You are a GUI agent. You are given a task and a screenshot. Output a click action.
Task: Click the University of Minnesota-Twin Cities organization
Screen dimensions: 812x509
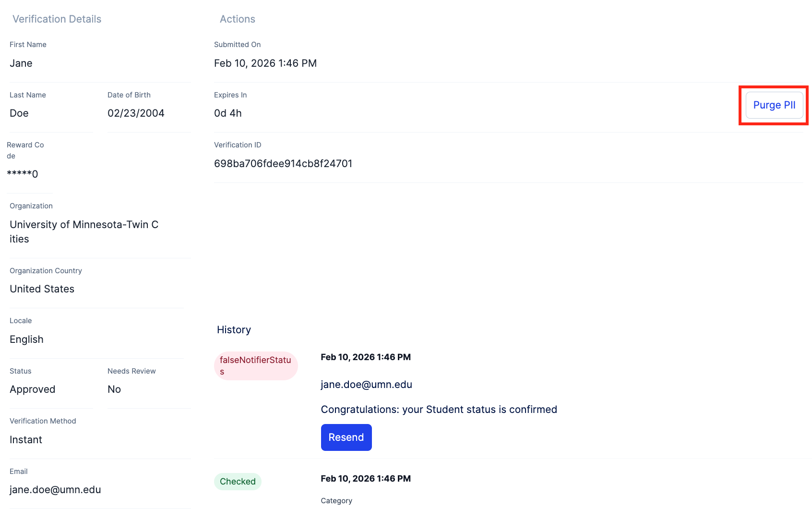click(84, 231)
